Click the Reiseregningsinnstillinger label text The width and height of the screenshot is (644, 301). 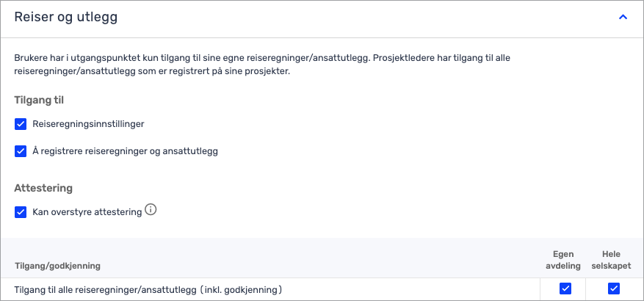(x=88, y=124)
